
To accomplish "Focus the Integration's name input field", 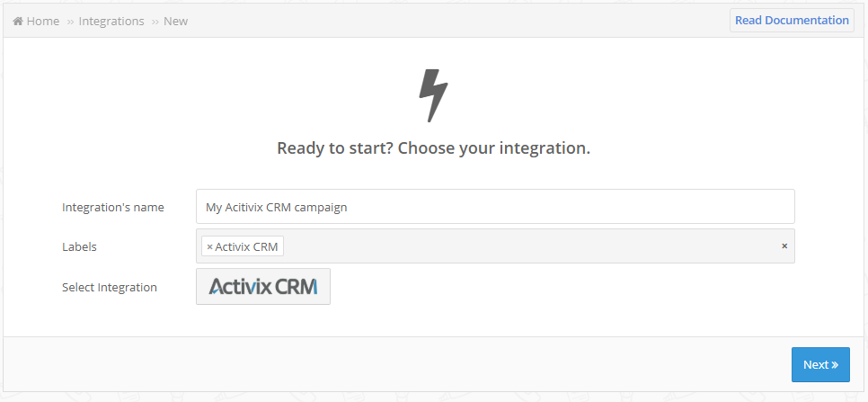I will (x=495, y=207).
